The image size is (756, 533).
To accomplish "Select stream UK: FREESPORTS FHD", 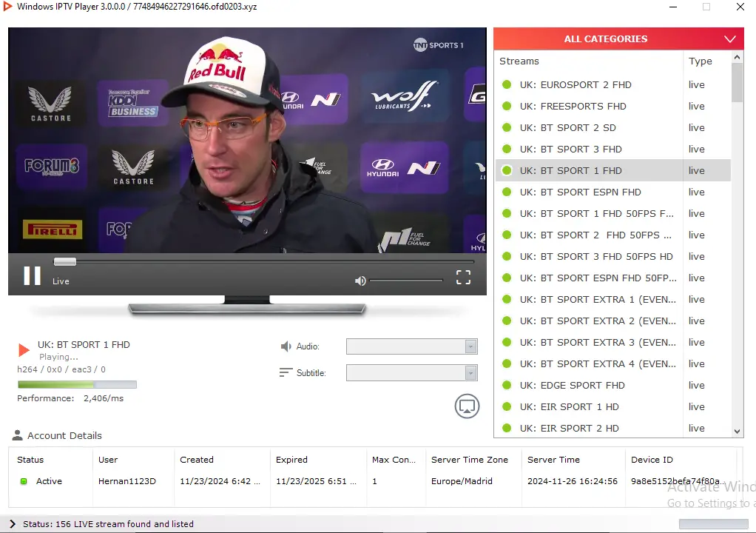I will click(x=612, y=106).
